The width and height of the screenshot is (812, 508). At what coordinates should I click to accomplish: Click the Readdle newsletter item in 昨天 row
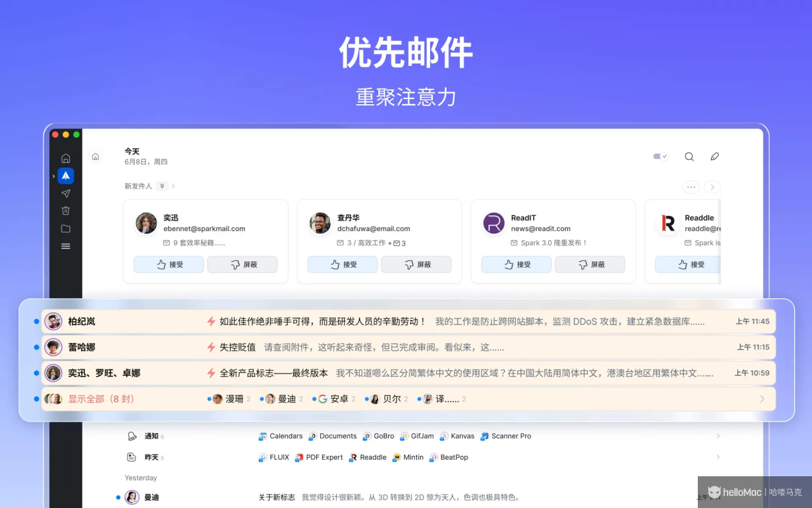point(367,457)
